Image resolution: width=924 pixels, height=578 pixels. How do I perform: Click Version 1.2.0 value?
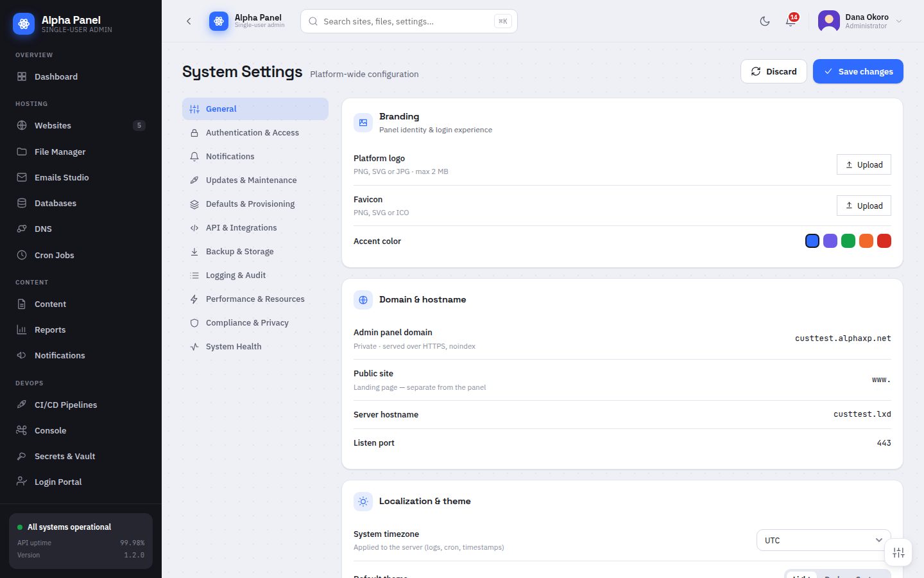point(134,555)
